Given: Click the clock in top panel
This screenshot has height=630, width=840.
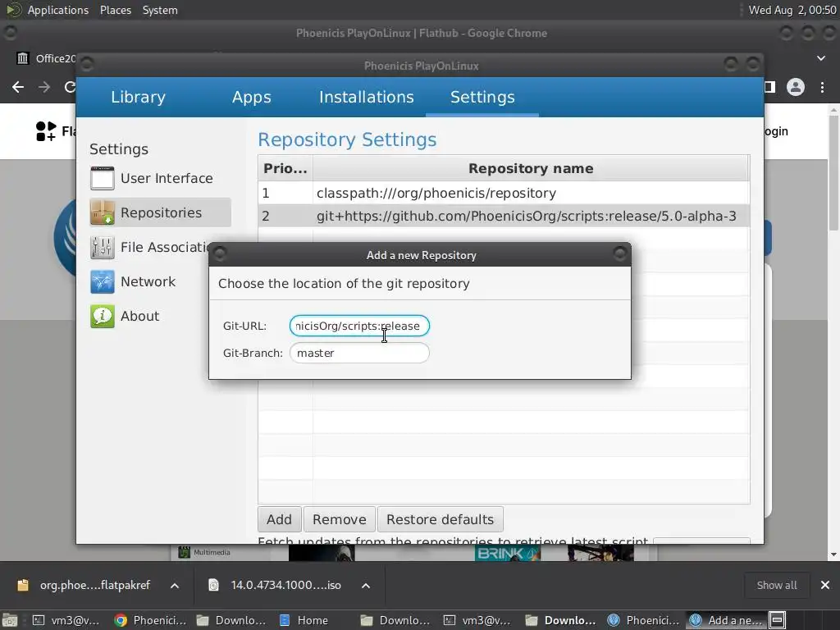Looking at the screenshot, I should click(792, 10).
